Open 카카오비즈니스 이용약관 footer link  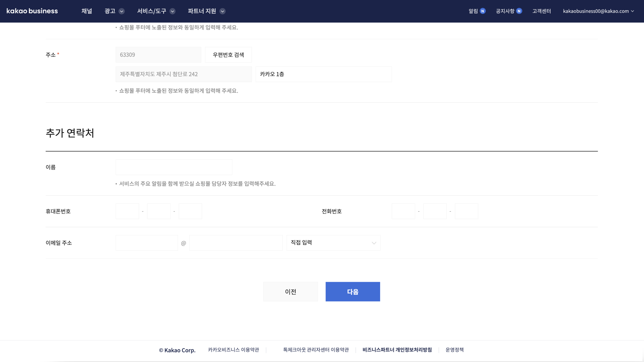[233, 350]
